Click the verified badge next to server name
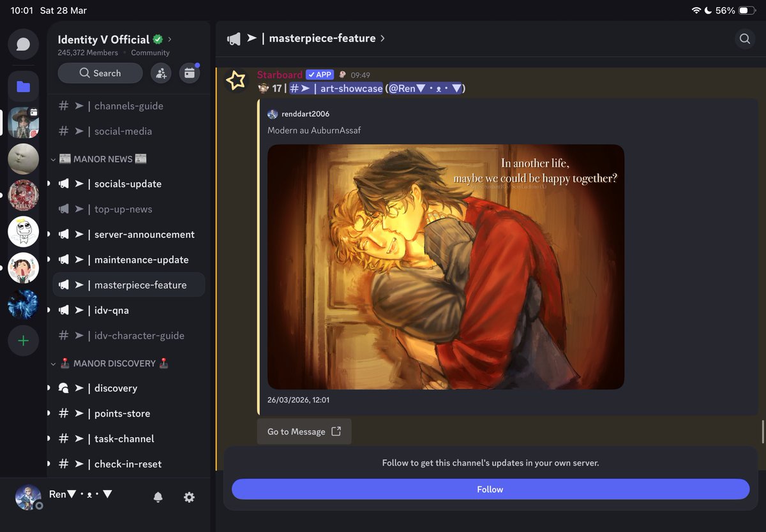The height and width of the screenshot is (532, 766). (x=158, y=40)
